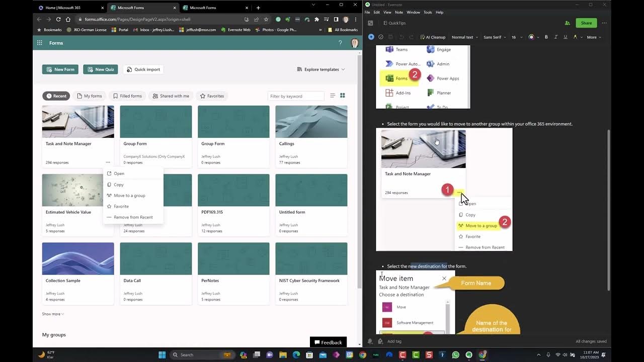Open File Explorer from the taskbar
Screen dimensions: 644x362
click(283, 354)
